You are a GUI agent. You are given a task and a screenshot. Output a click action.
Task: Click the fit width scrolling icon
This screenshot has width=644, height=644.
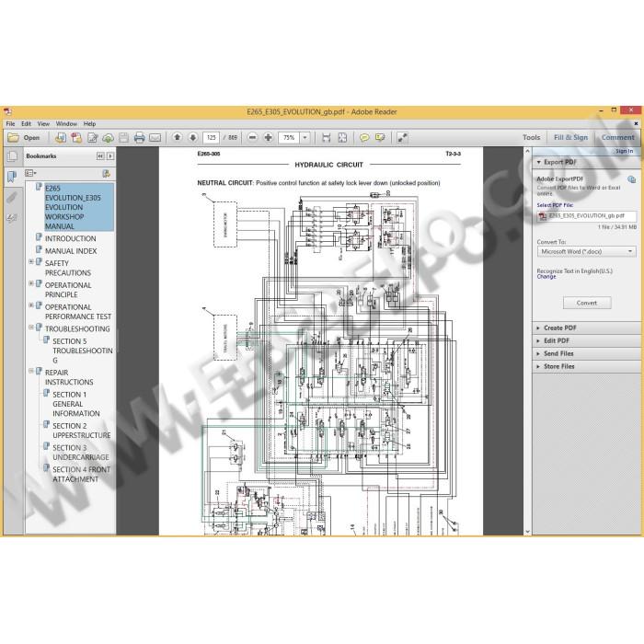326,138
